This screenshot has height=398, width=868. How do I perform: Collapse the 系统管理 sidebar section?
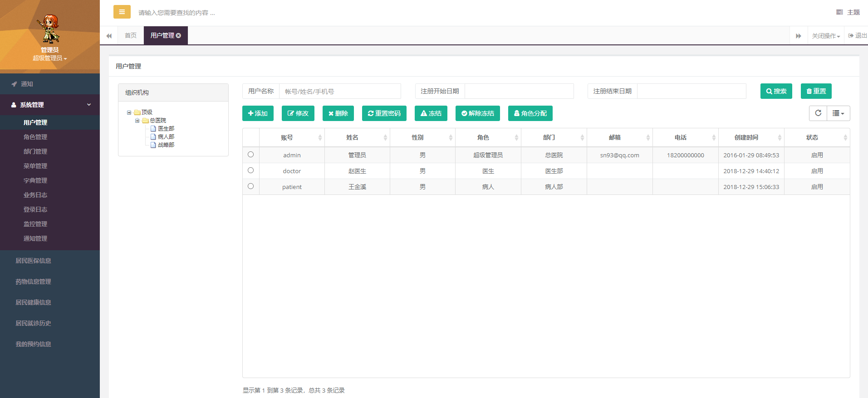click(50, 105)
